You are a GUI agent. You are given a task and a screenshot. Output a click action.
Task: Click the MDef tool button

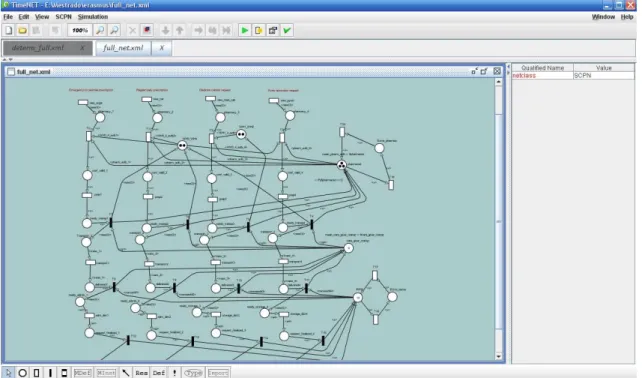(82, 373)
